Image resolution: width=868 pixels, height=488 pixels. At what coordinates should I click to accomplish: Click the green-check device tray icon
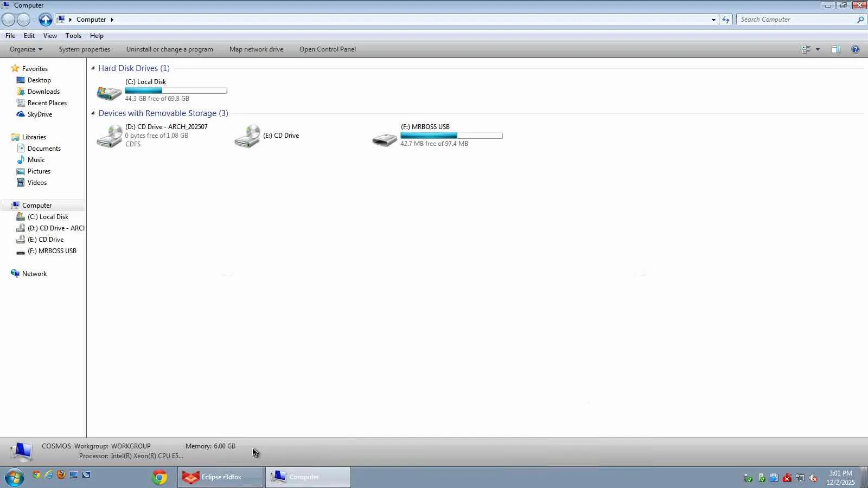click(761, 478)
